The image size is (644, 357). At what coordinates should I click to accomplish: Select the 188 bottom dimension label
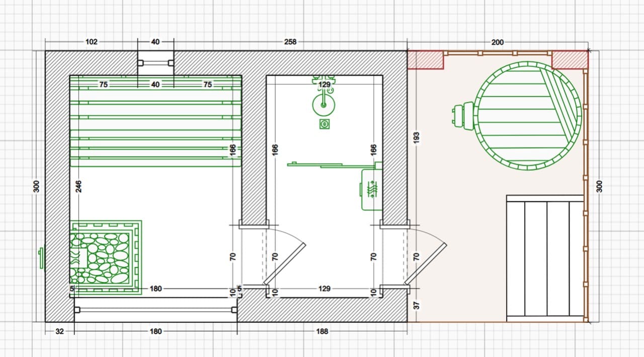[x=323, y=331]
